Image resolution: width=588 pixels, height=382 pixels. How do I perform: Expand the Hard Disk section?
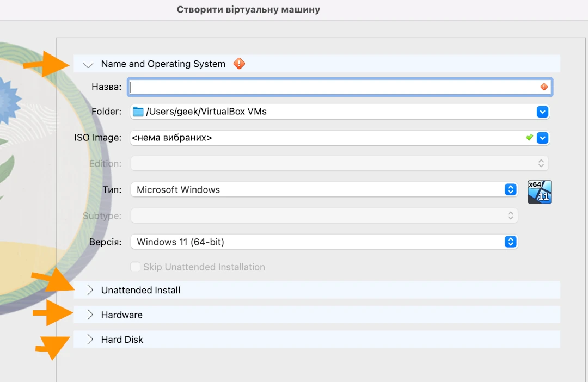pos(90,339)
